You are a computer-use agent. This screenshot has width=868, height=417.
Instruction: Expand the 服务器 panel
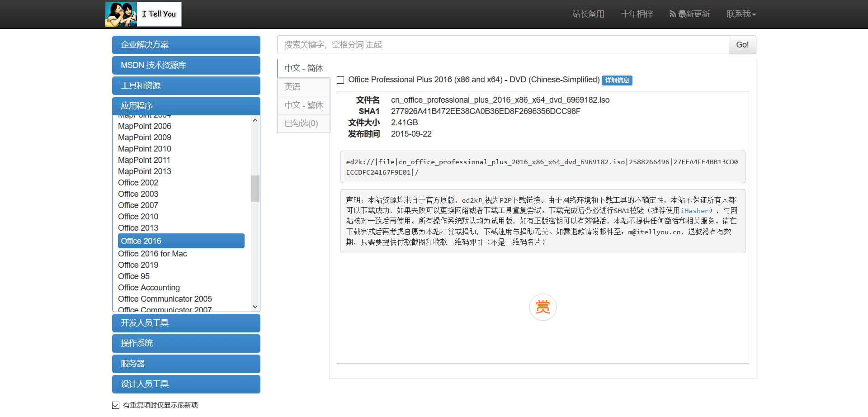tap(186, 364)
